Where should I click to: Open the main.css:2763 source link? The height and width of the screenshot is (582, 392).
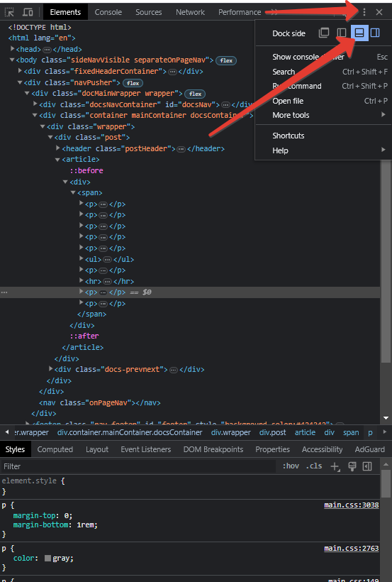351,548
